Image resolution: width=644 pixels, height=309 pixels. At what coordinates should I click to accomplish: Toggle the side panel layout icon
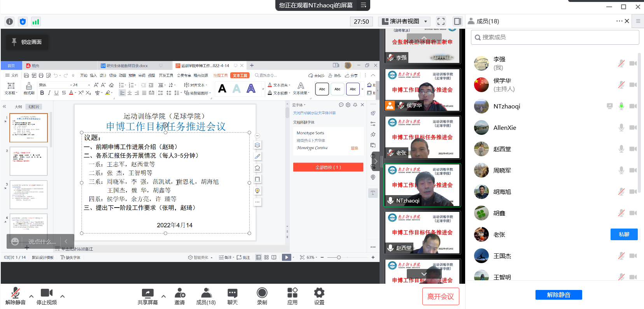point(457,21)
